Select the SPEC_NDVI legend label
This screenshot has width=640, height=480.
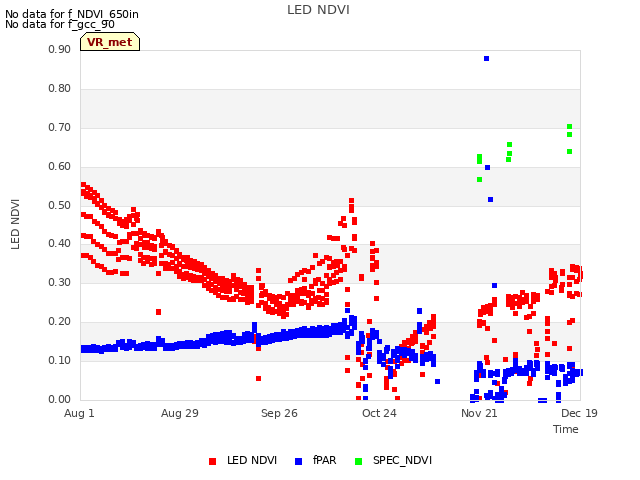pyautogui.click(x=402, y=460)
